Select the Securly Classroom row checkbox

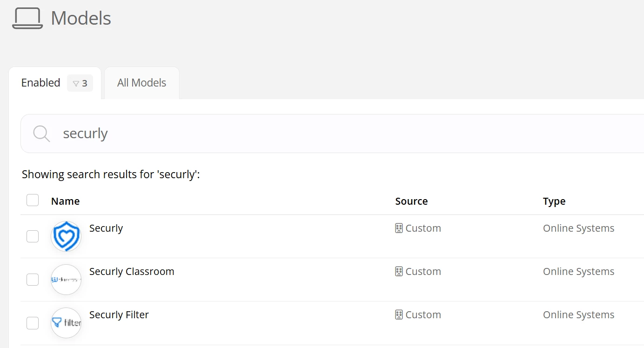[33, 280]
